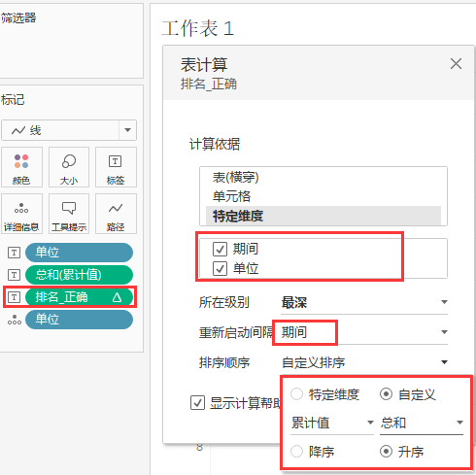
Task: Open the 详细信息 detail mark card
Action: [x=21, y=214]
